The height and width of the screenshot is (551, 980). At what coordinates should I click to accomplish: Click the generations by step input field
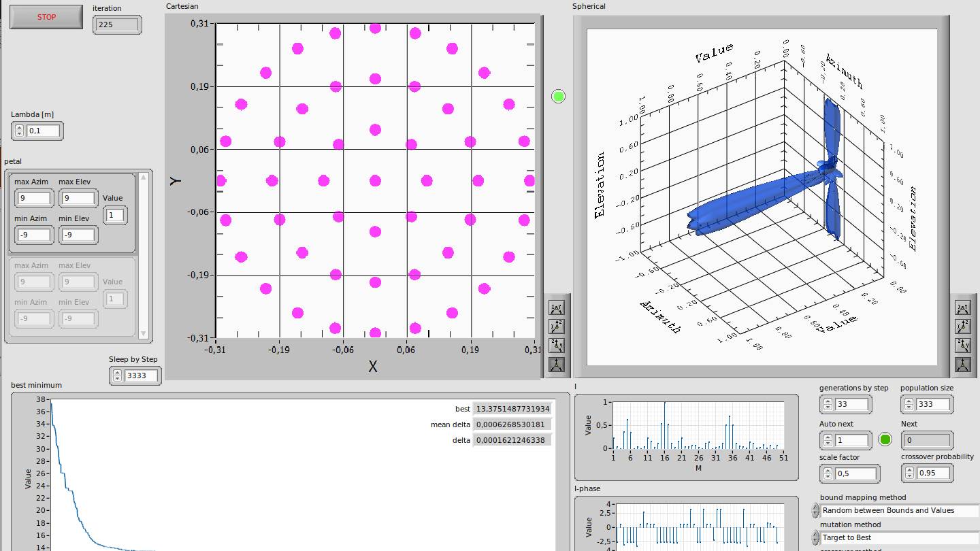point(852,404)
